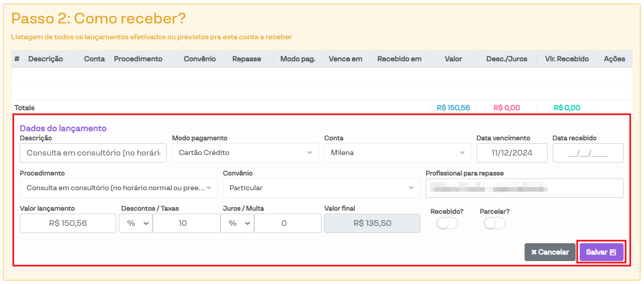This screenshot has width=644, height=284.
Task: Open the Procedimento dropdown
Action: (x=118, y=188)
